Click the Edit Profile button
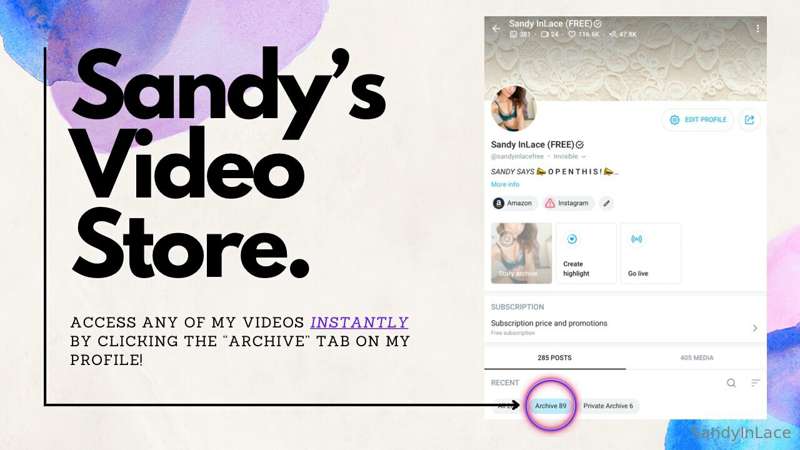 (x=697, y=120)
